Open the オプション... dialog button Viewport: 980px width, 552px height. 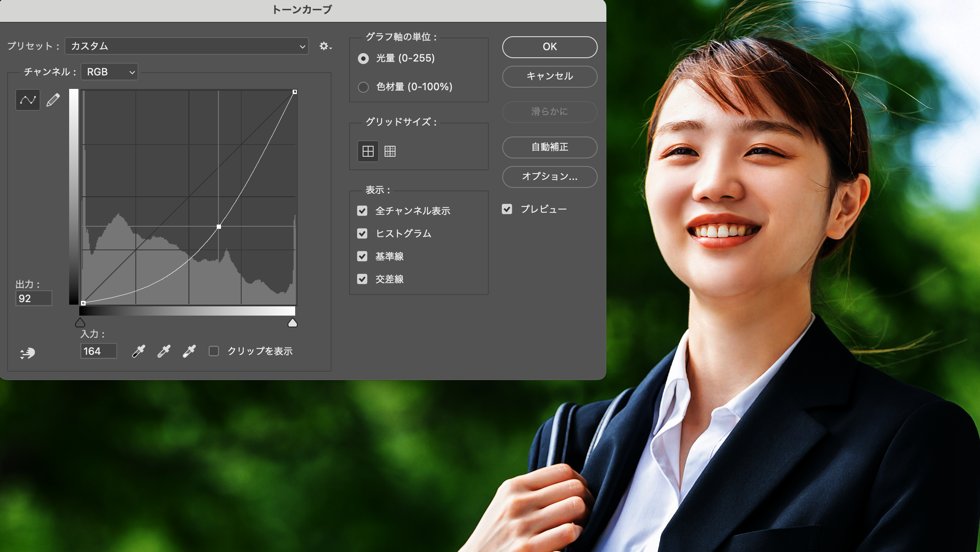click(549, 177)
